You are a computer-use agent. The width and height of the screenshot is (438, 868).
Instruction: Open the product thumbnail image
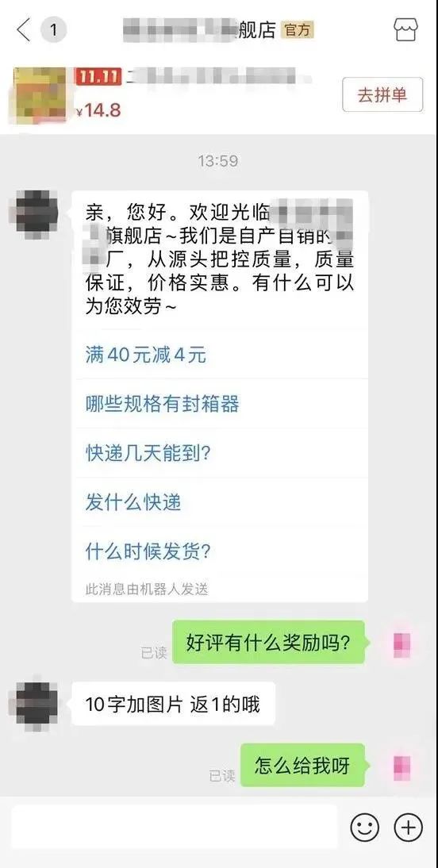40,94
